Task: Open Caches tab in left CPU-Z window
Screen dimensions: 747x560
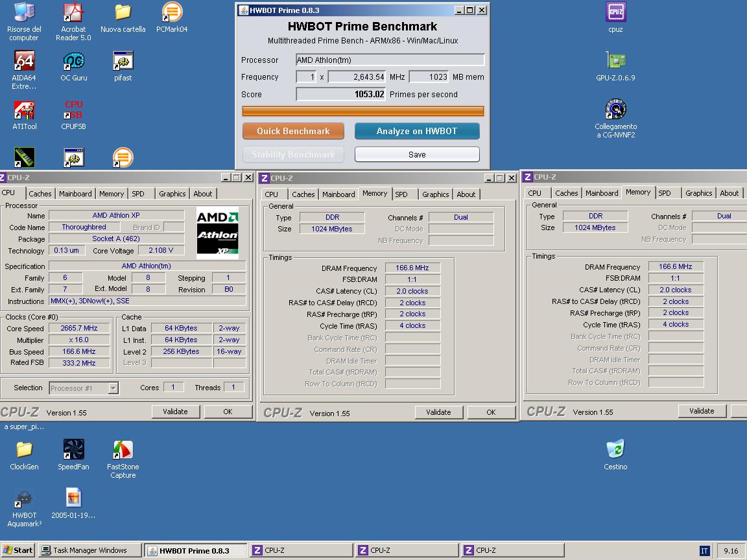Action: pos(40,194)
